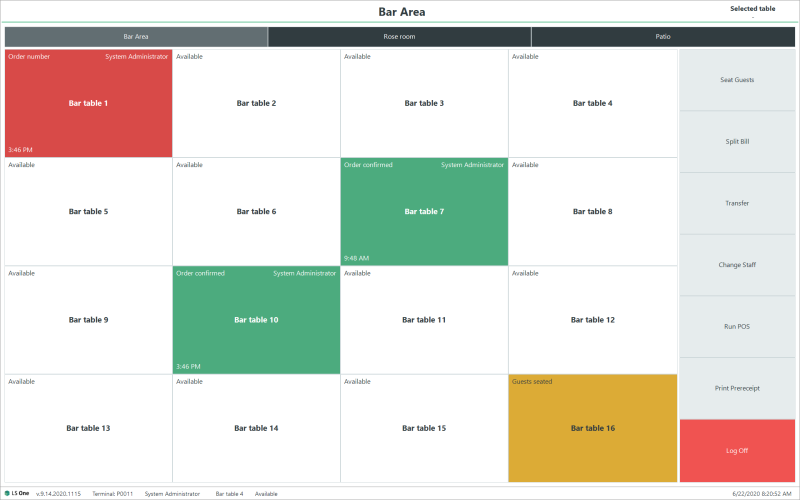Open green Bar table 10
Viewport: 800px width, 500px height.
[256, 320]
